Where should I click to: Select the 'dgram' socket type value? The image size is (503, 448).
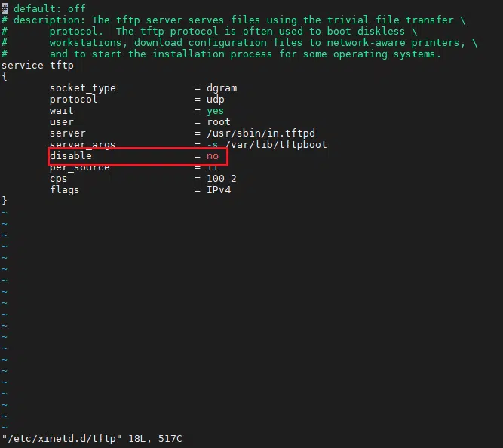(222, 88)
